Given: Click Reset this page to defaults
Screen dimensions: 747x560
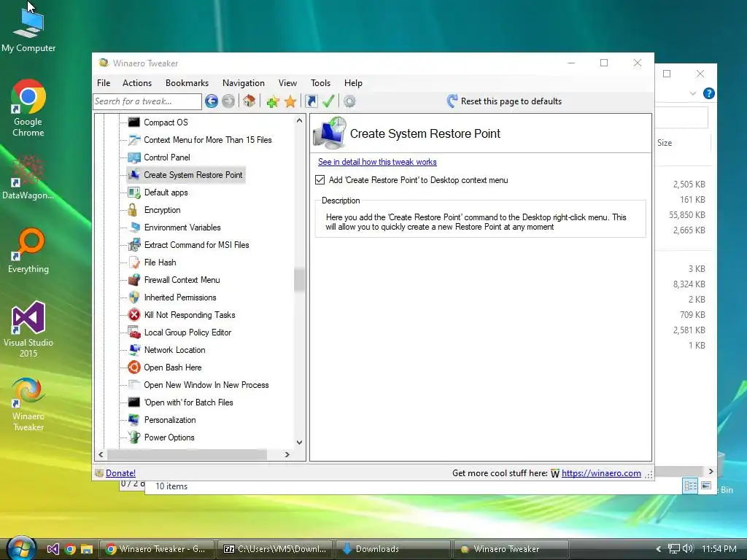Looking at the screenshot, I should click(504, 101).
